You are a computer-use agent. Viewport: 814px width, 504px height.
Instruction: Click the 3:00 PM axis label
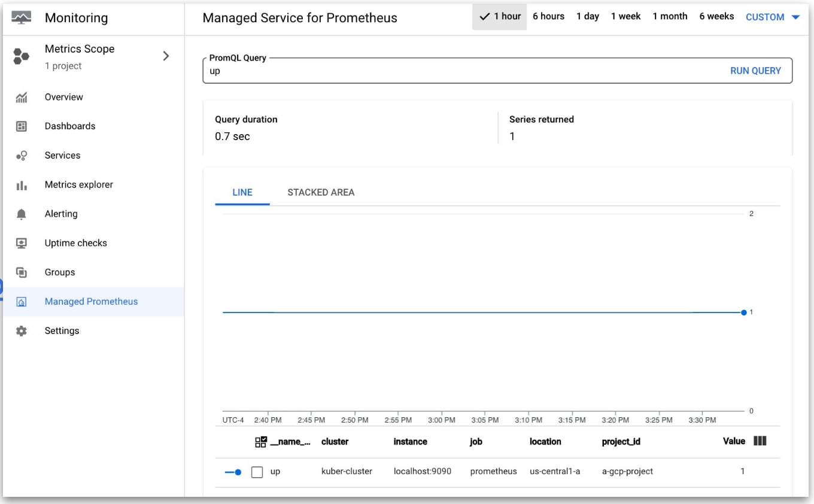point(442,420)
